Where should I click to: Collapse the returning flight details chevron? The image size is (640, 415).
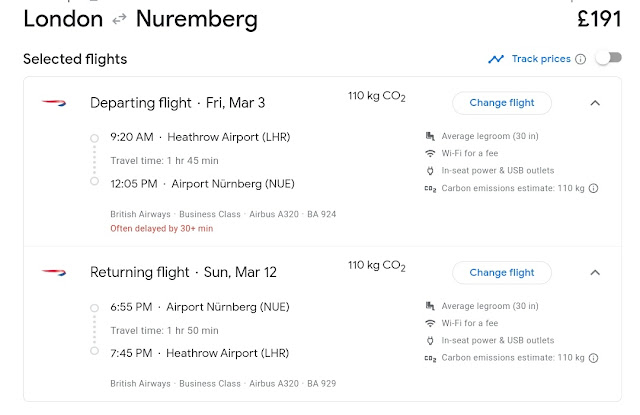pyautogui.click(x=595, y=272)
